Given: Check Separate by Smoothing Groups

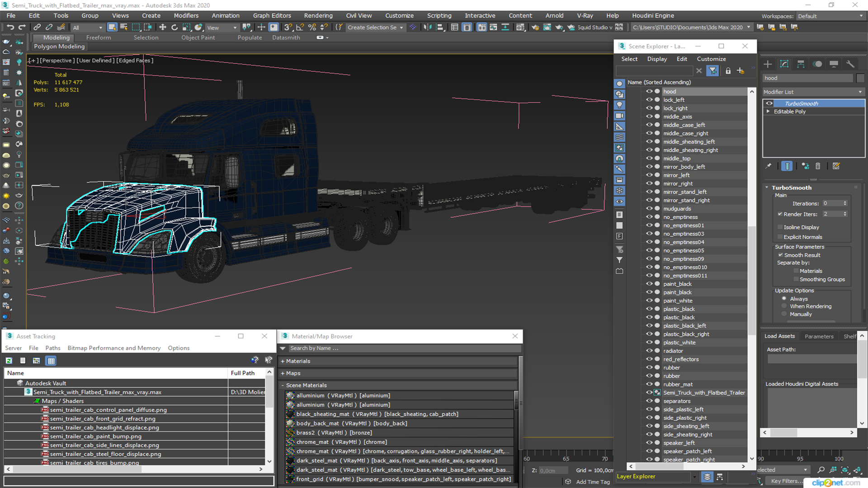Looking at the screenshot, I should tap(796, 279).
